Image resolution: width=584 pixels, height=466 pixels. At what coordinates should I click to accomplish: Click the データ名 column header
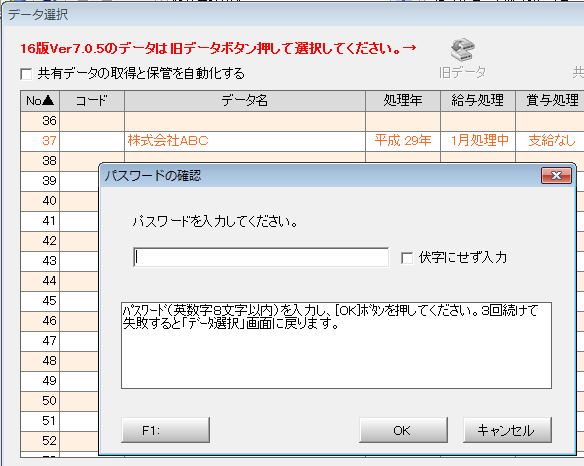[245, 101]
